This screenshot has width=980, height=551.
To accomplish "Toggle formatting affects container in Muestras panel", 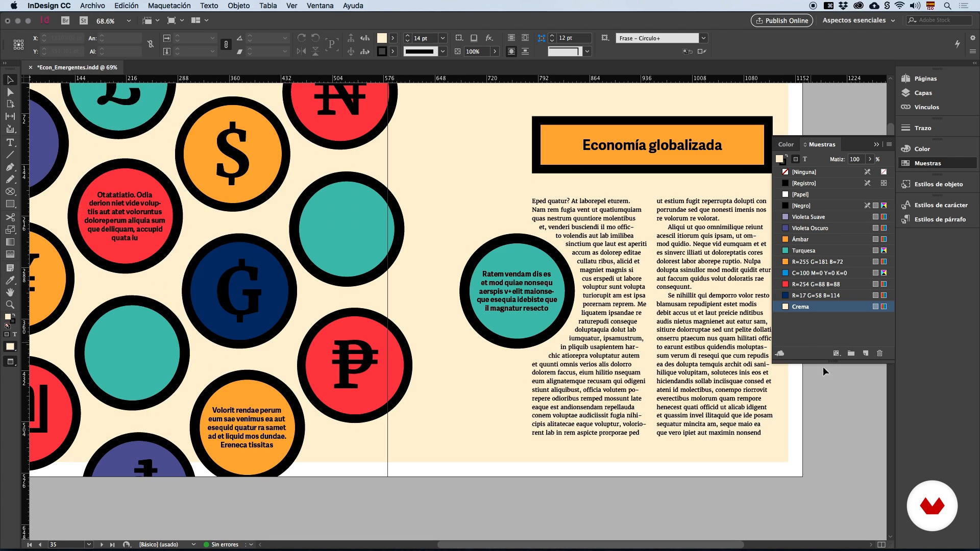I will [795, 159].
